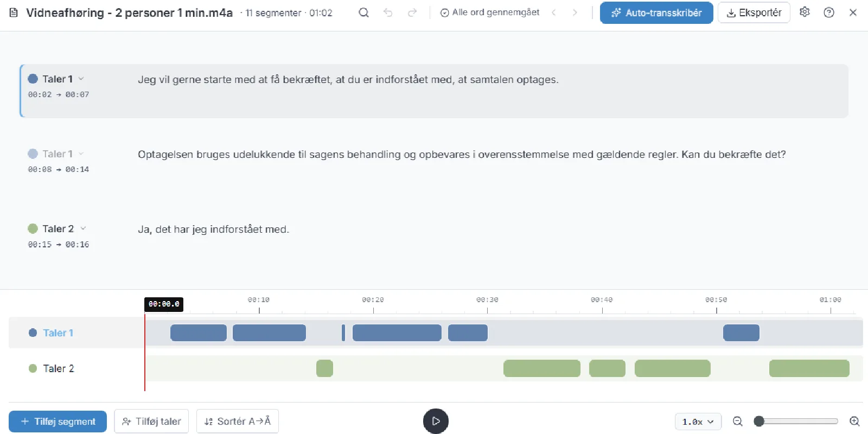Expand speaker dropdown for the 00:08 segment

click(81, 154)
